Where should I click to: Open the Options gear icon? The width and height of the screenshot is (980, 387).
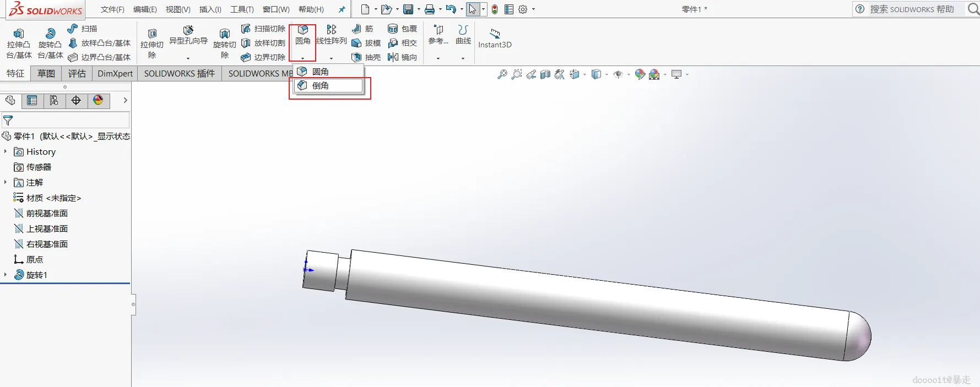click(523, 9)
